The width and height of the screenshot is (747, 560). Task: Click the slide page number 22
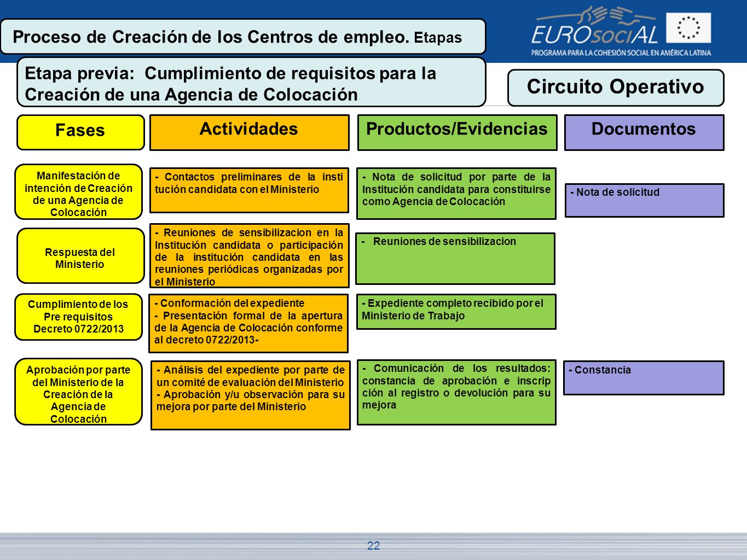[x=373, y=545]
